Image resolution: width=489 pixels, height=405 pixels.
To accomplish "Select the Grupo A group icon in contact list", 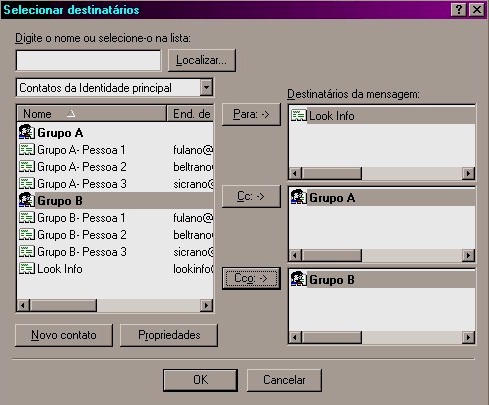I will click(27, 132).
